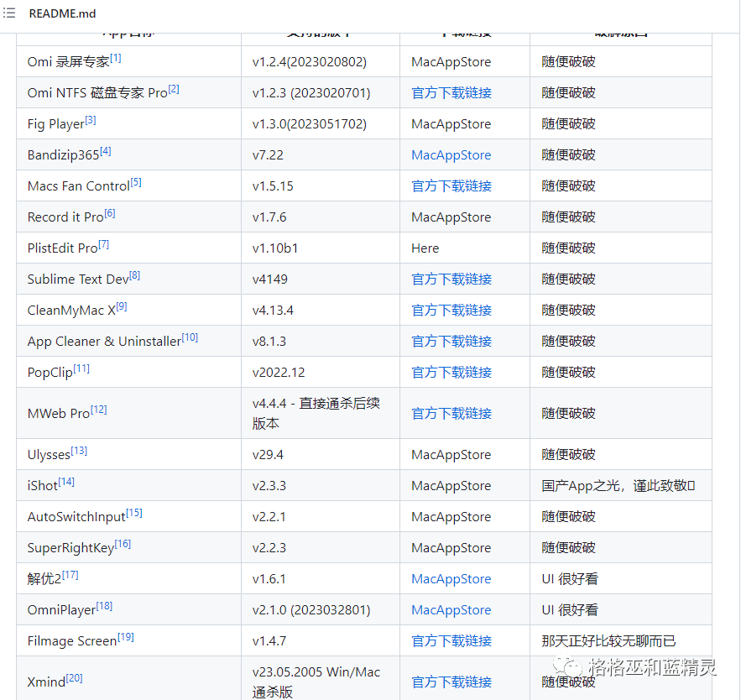This screenshot has height=700, width=741.
Task: Click 官方下载链接 in the PopClip row
Action: (x=451, y=372)
